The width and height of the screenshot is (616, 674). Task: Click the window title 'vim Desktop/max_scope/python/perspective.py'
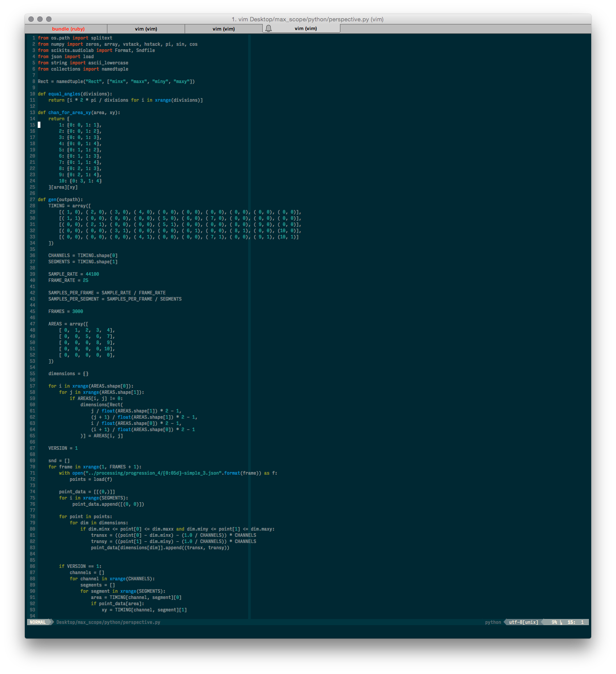(308, 19)
